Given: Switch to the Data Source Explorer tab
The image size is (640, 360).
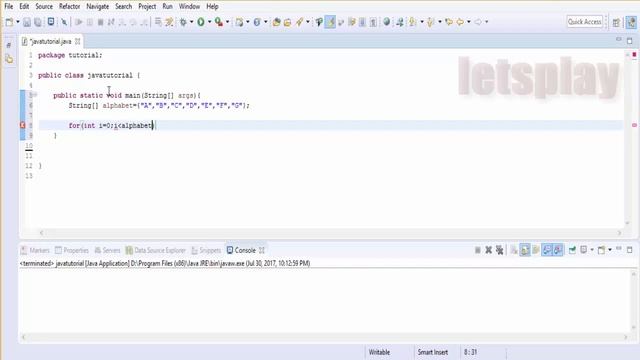Looking at the screenshot, I should (x=156, y=250).
